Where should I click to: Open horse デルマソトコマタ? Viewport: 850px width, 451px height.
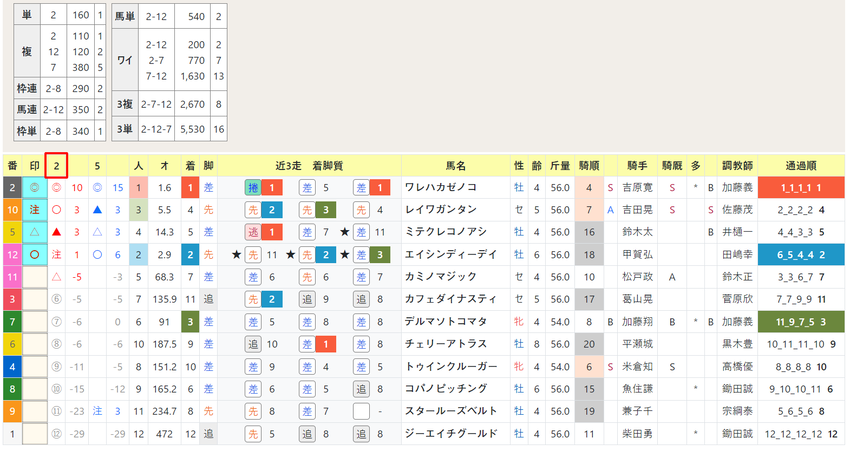point(446,322)
